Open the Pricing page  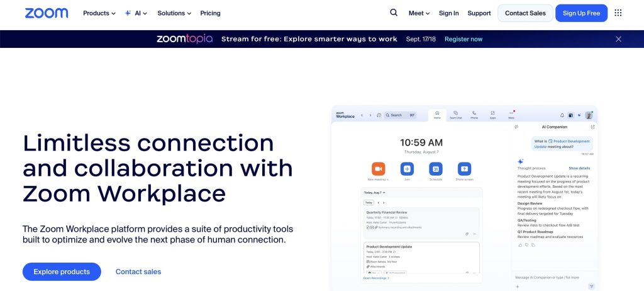(210, 13)
